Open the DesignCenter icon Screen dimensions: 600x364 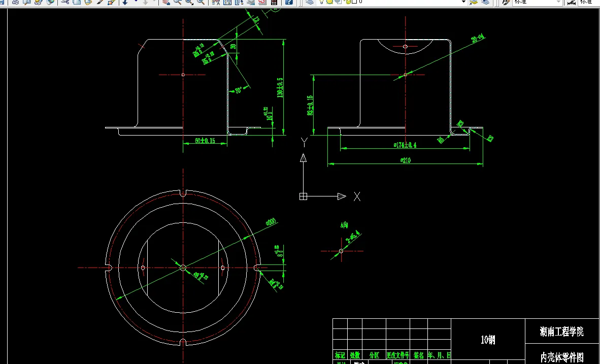pos(227,2)
